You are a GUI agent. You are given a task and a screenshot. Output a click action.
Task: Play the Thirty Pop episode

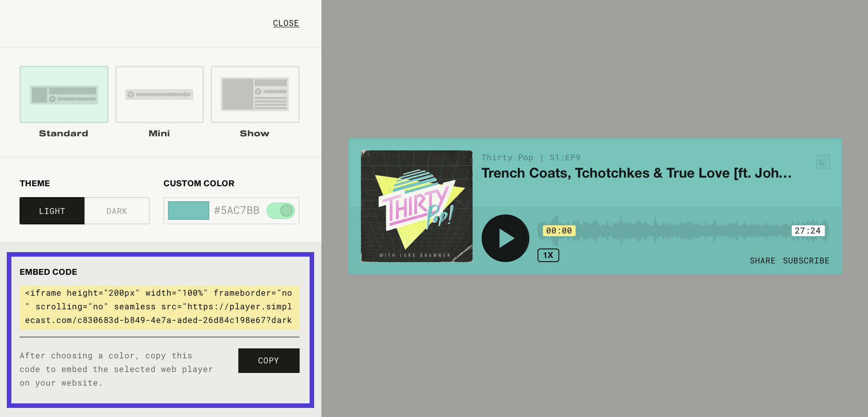tap(505, 238)
